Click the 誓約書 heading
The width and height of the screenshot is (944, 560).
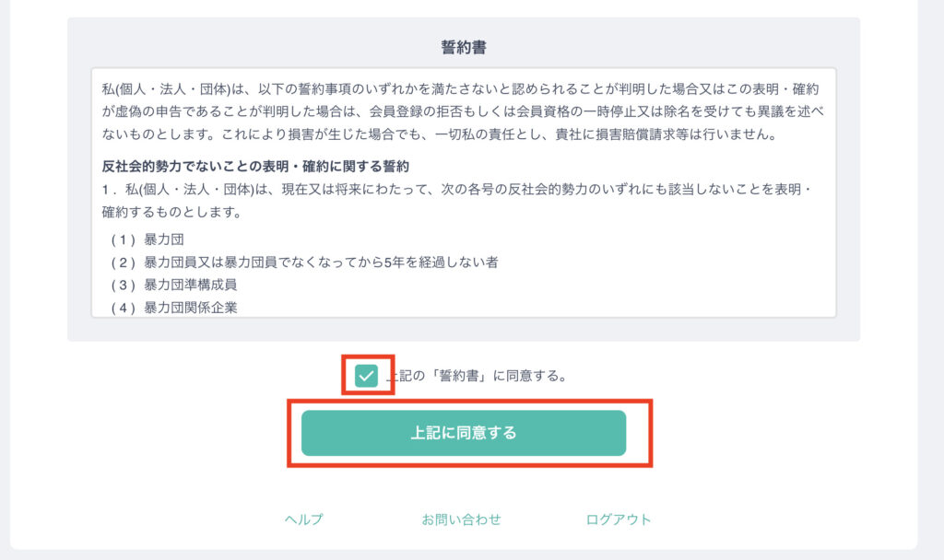(464, 48)
